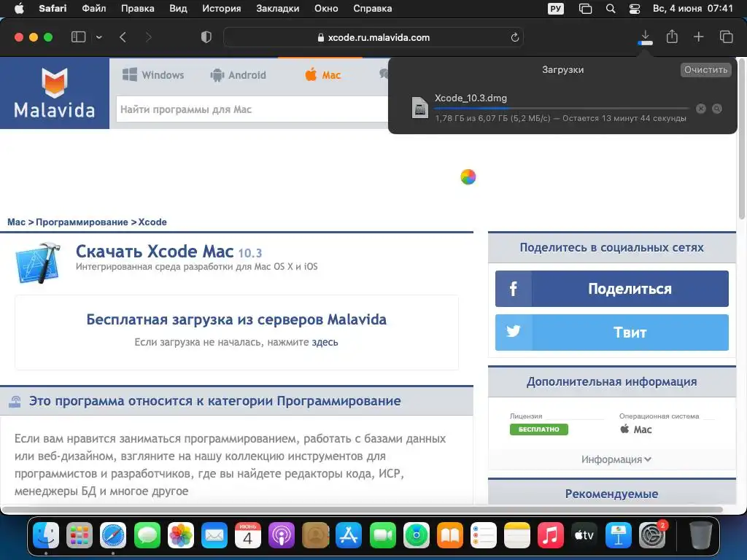Switch input source via РУ indicator
This screenshot has height=560, width=747.
(x=555, y=9)
